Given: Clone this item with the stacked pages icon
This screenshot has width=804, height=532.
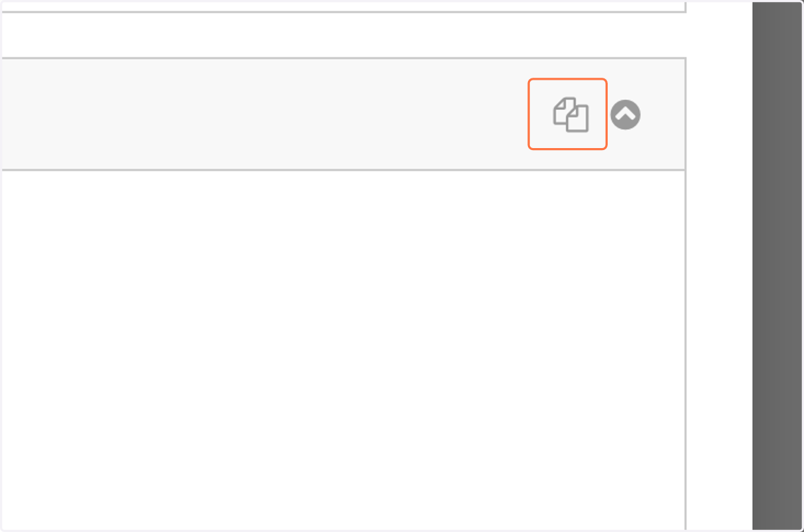Looking at the screenshot, I should click(570, 115).
